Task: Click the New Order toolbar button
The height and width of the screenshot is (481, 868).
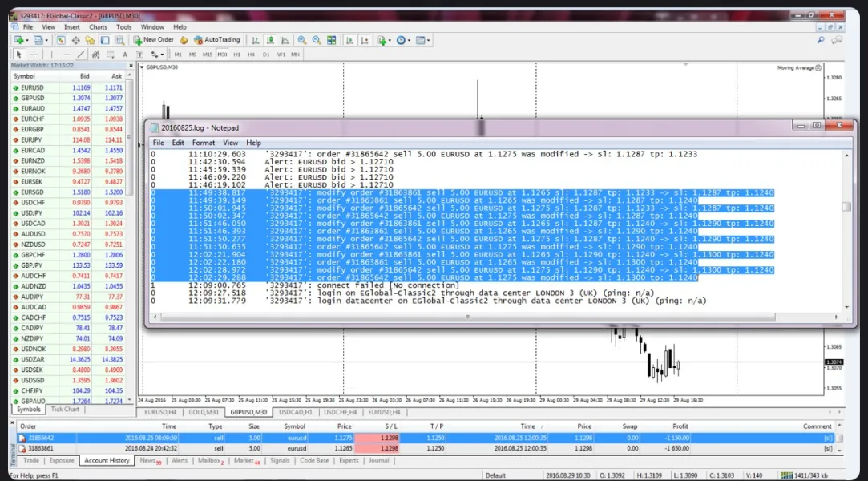Action: point(153,40)
